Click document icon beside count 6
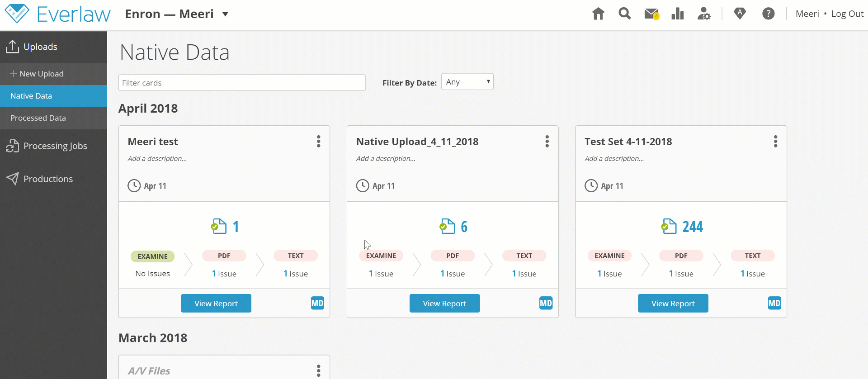The width and height of the screenshot is (868, 379). coord(447,226)
